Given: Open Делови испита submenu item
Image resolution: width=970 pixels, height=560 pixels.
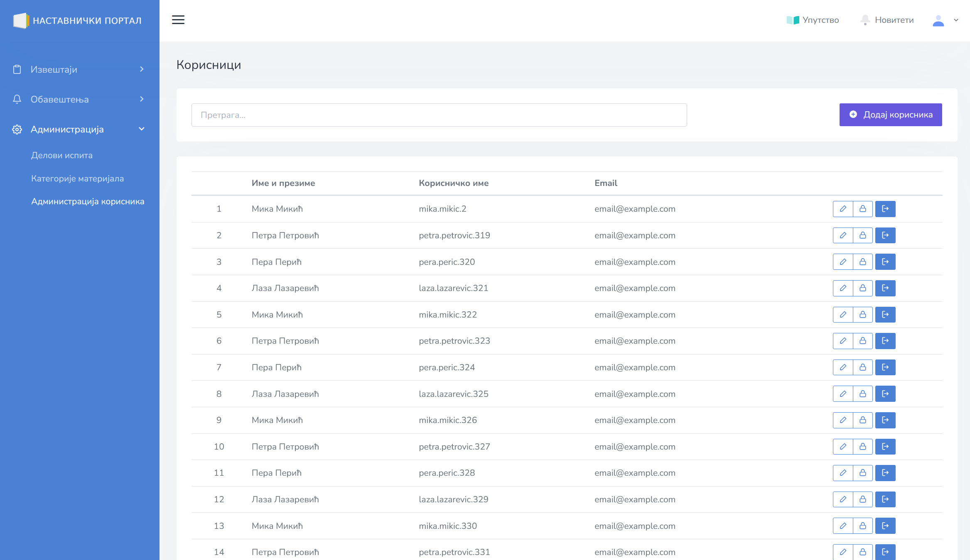Looking at the screenshot, I should tap(62, 155).
